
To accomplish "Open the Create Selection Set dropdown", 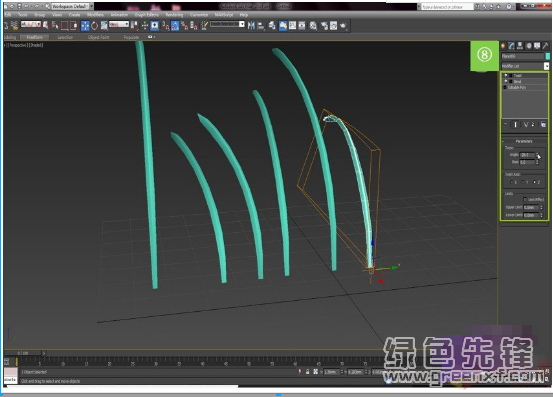I will click(242, 24).
